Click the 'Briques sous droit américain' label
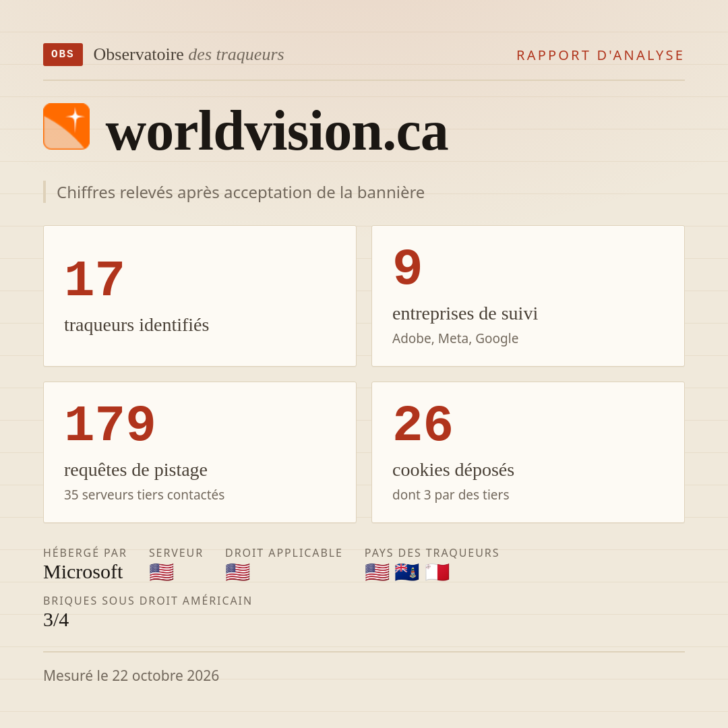This screenshot has width=728, height=728. coord(148,601)
